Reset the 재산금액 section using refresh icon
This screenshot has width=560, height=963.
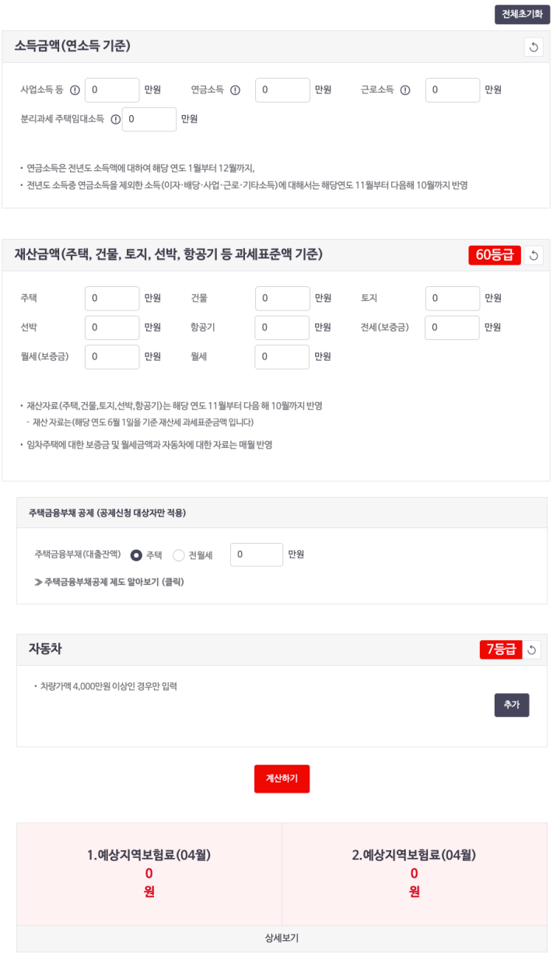click(x=534, y=255)
